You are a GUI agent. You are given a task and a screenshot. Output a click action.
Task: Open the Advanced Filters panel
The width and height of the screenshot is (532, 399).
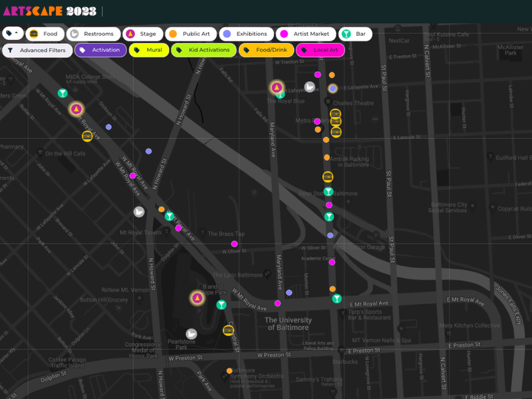click(37, 50)
